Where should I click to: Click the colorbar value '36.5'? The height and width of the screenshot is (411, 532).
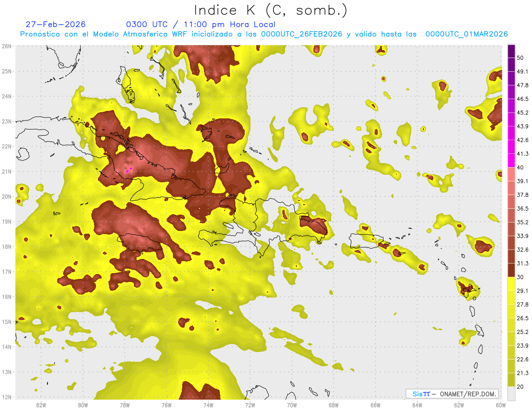click(523, 208)
